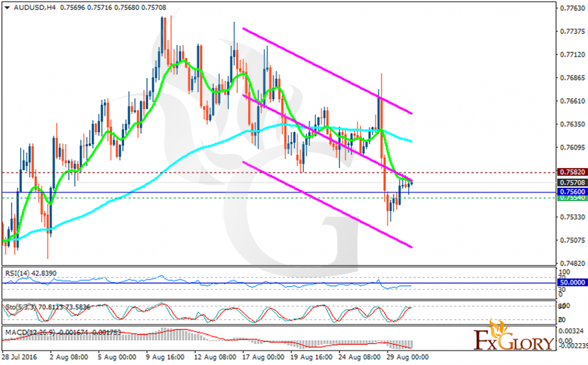Screen dimensions: 588x365
Task: Click the 9 Aug 16:00 time label
Action: click(x=165, y=357)
